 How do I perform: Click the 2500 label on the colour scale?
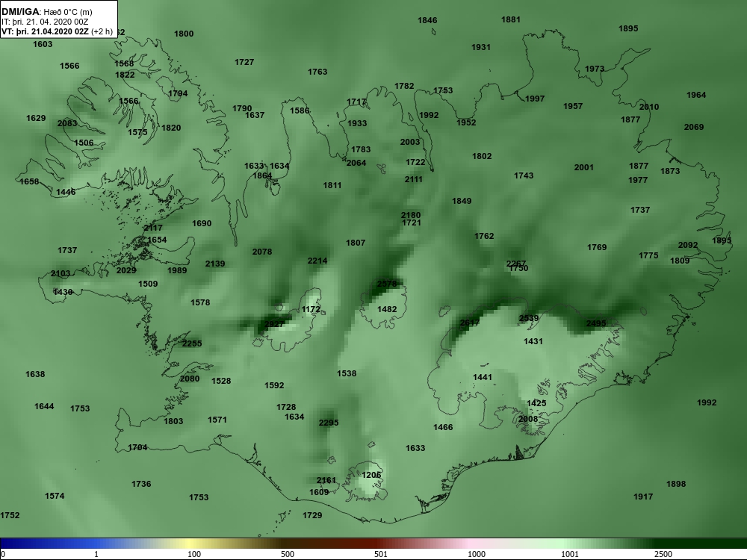[663, 554]
